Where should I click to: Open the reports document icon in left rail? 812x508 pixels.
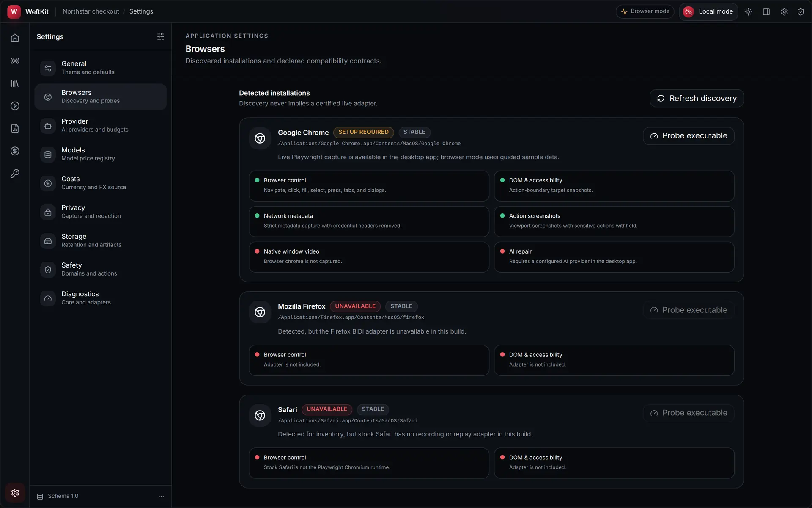tap(15, 129)
